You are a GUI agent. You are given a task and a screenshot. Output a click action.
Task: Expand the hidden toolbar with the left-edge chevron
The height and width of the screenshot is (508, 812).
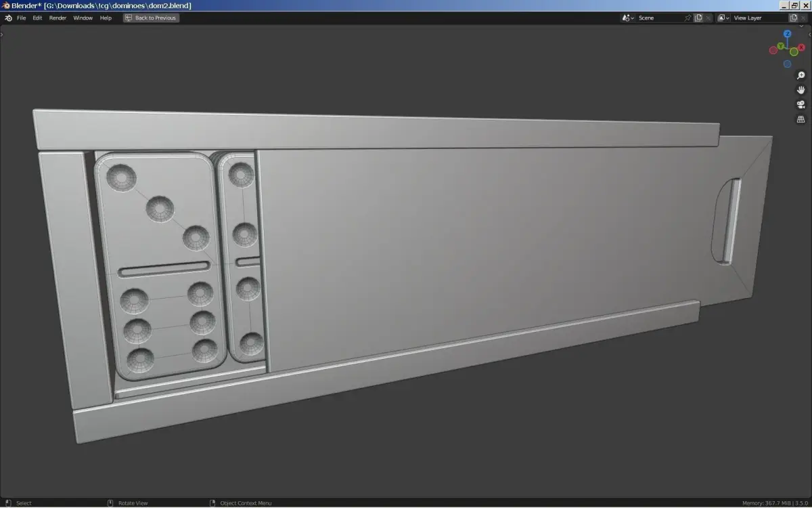point(2,33)
